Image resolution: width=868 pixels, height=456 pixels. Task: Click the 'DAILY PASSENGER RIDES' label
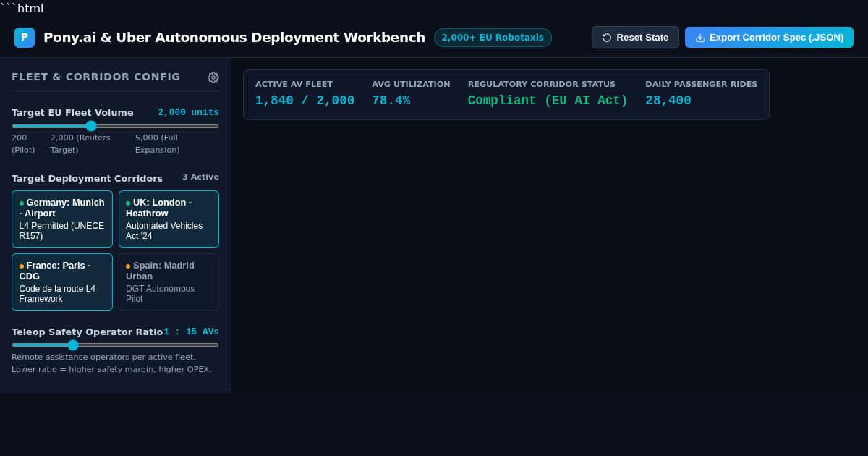[x=702, y=85]
